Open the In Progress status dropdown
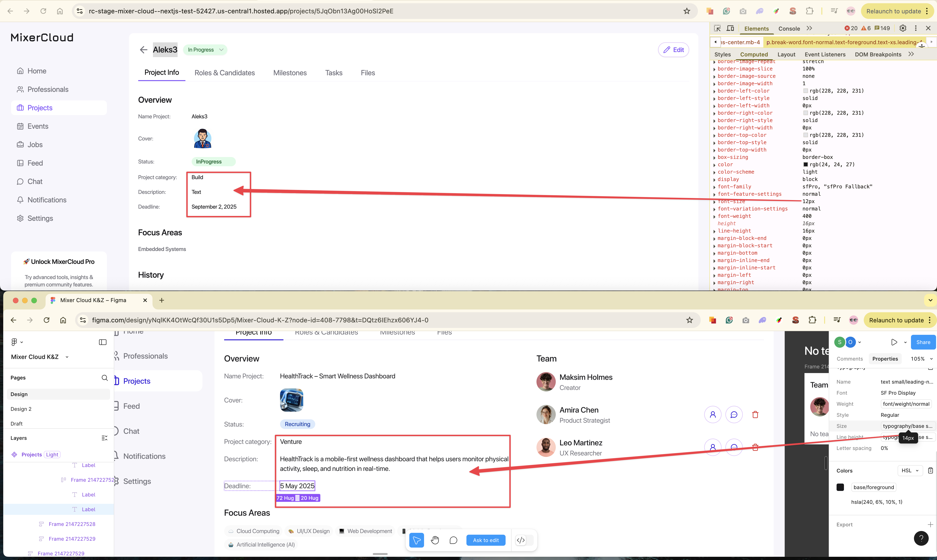Viewport: 937px width, 560px height. (205, 50)
